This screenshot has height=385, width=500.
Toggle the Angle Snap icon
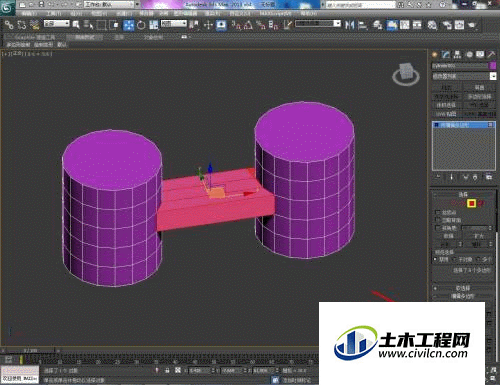248,25
